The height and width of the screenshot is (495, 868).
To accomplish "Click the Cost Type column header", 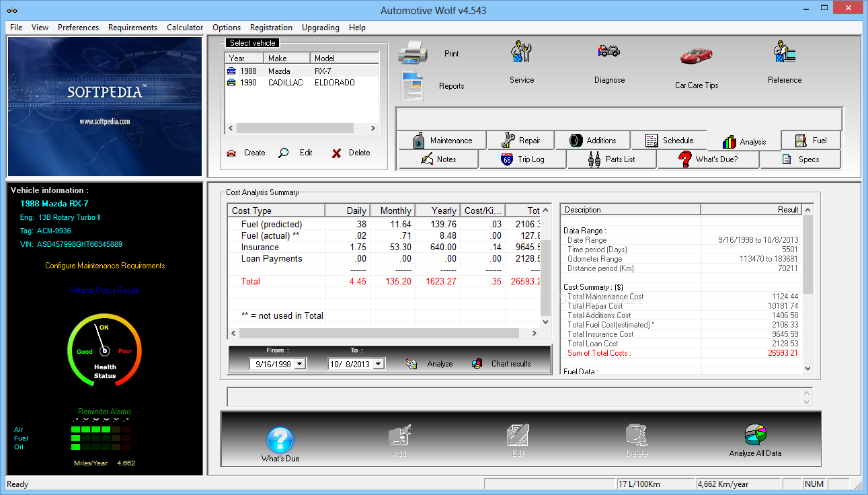I will (x=276, y=211).
